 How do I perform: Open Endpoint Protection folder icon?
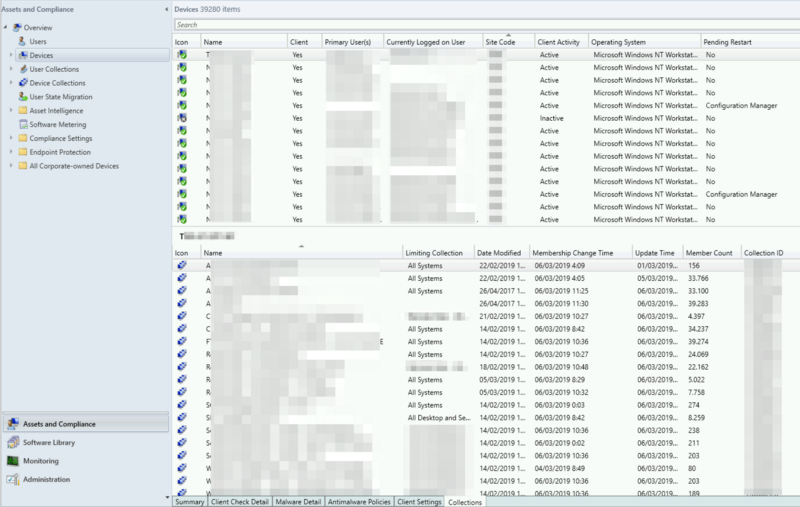coord(23,151)
